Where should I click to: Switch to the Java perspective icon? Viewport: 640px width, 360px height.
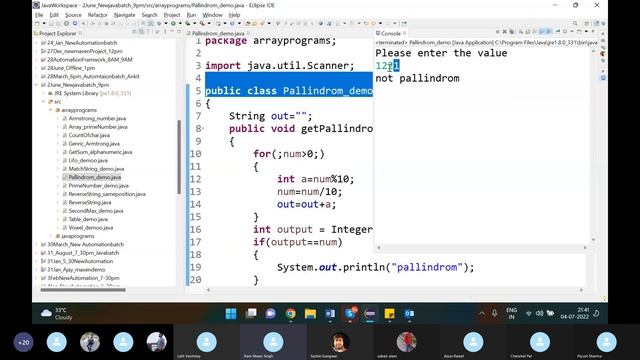pyautogui.click(x=596, y=23)
